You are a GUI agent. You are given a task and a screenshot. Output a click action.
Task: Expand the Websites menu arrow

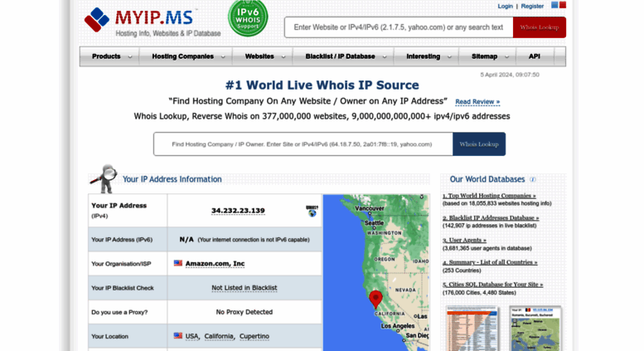pyautogui.click(x=283, y=57)
